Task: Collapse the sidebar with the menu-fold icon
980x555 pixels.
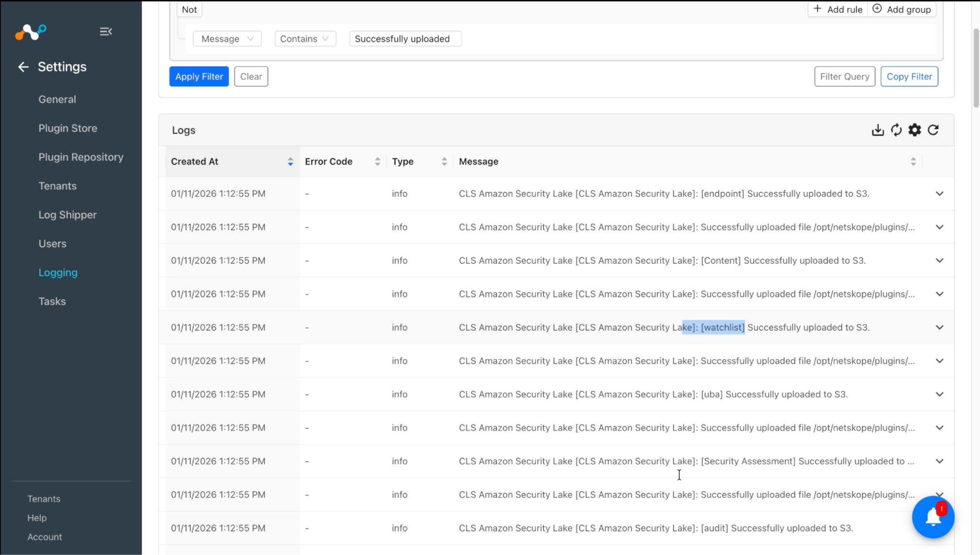Action: (x=106, y=32)
